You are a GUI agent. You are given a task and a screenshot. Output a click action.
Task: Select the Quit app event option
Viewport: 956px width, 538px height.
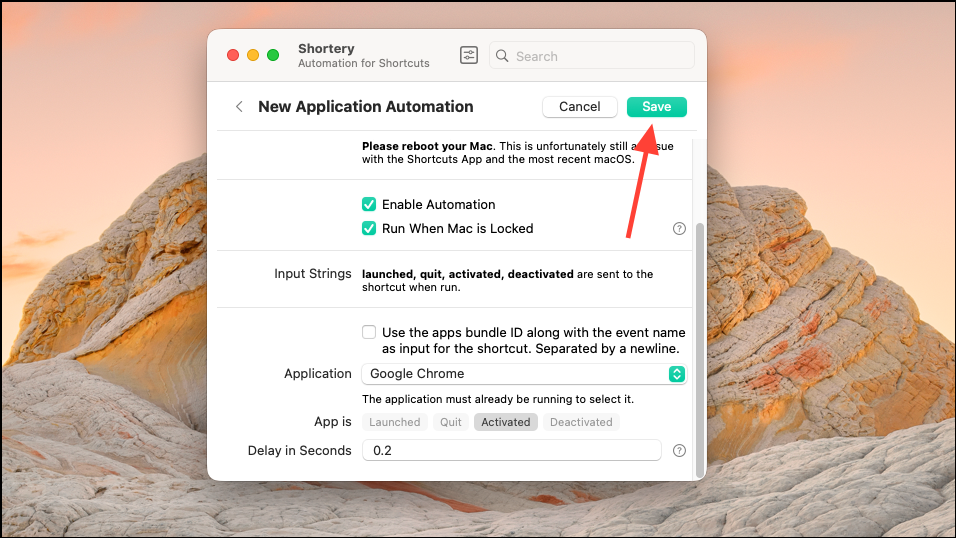451,422
